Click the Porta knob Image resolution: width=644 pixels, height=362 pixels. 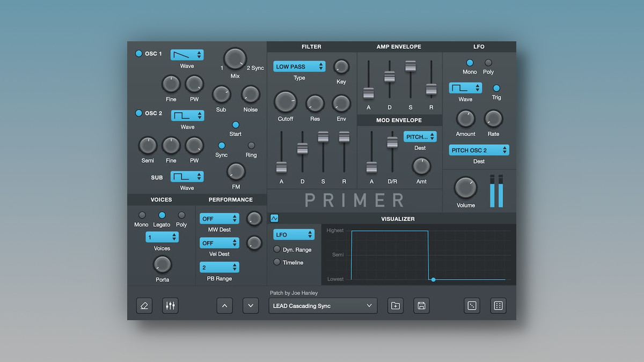point(162,264)
